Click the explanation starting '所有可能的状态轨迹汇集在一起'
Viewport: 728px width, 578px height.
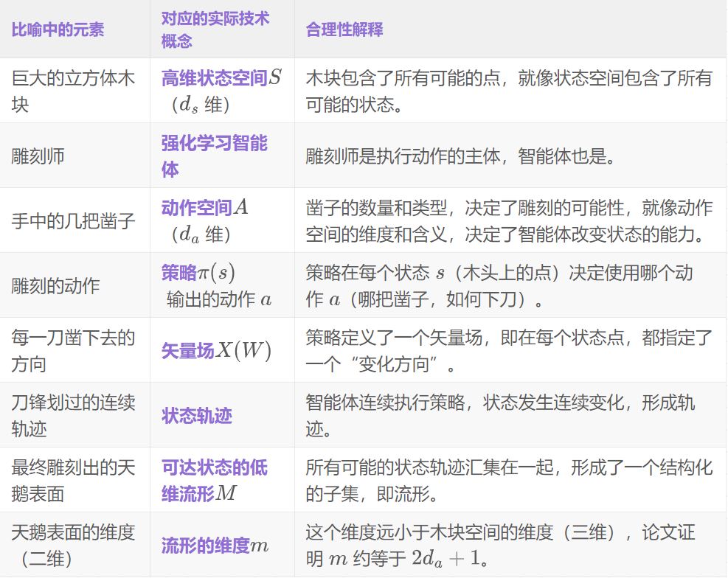tap(510, 480)
